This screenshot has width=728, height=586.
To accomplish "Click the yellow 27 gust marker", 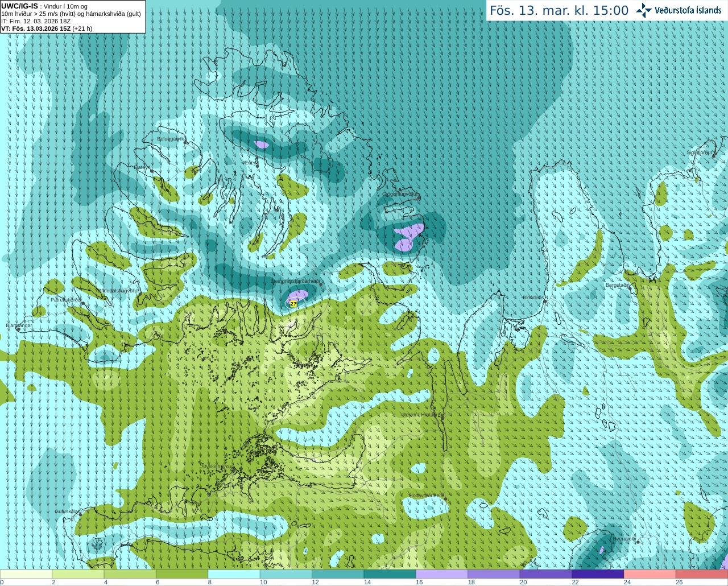I will (x=293, y=304).
